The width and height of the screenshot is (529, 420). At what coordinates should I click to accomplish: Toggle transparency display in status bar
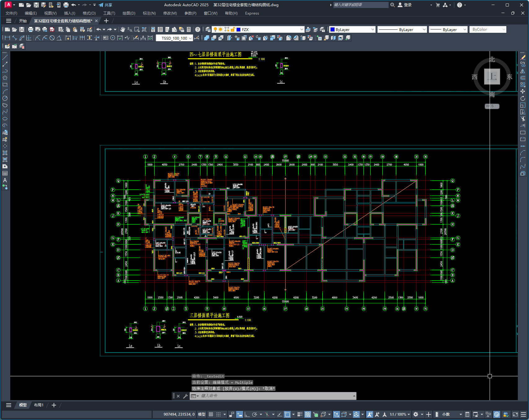click(x=308, y=414)
